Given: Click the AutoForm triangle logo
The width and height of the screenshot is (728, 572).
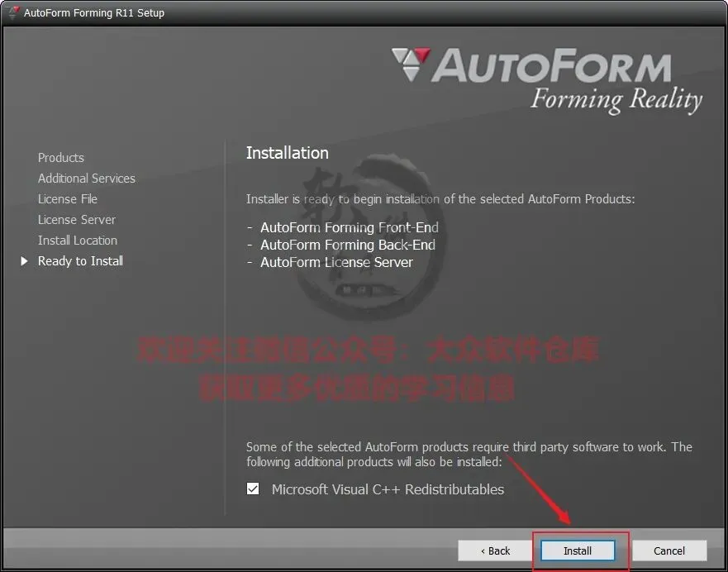Looking at the screenshot, I should click(x=411, y=64).
